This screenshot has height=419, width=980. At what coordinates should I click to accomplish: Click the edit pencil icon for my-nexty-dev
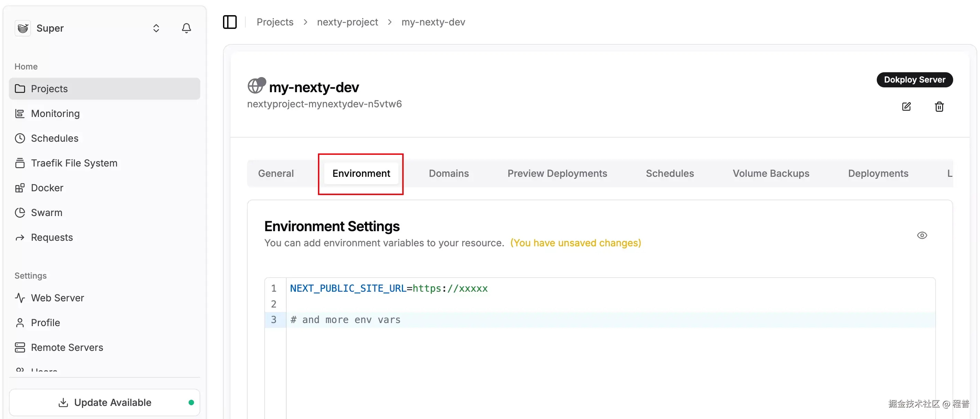tap(907, 107)
